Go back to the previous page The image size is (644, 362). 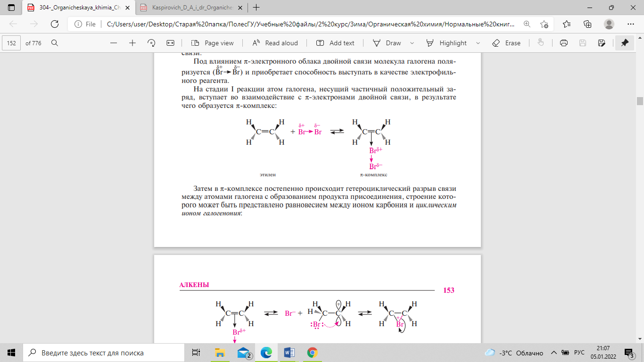click(x=13, y=24)
